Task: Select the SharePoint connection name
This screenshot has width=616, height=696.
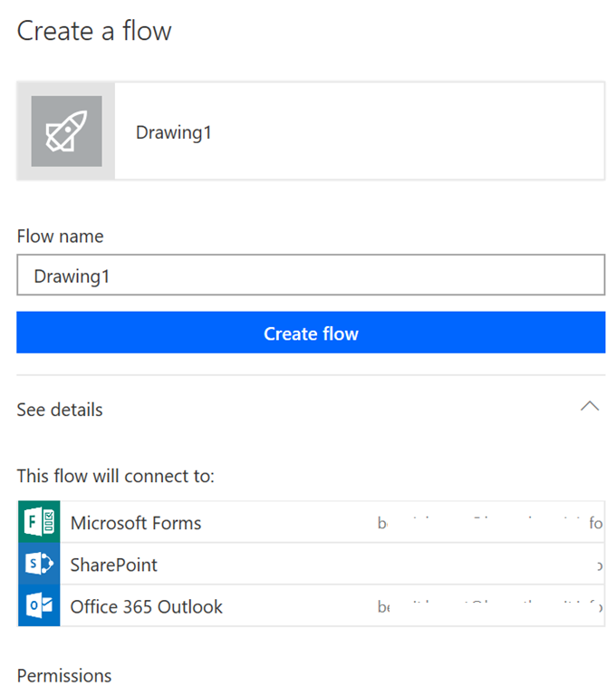Action: (114, 565)
